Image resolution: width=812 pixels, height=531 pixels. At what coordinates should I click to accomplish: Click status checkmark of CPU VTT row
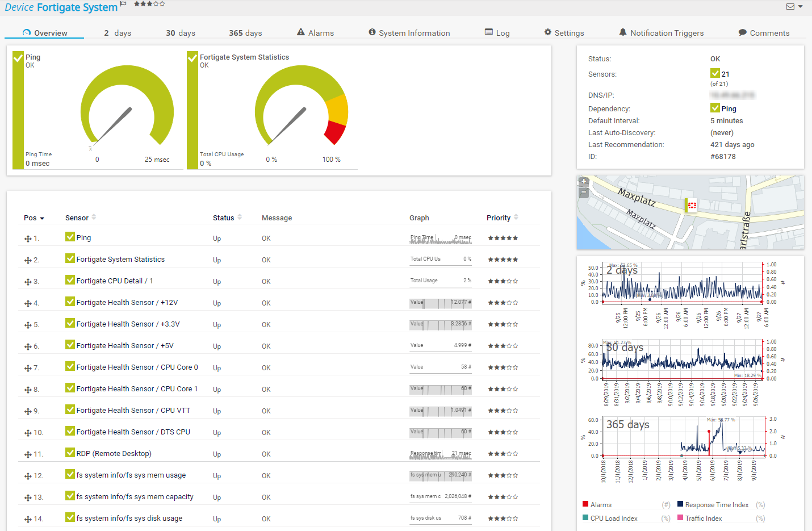click(70, 409)
